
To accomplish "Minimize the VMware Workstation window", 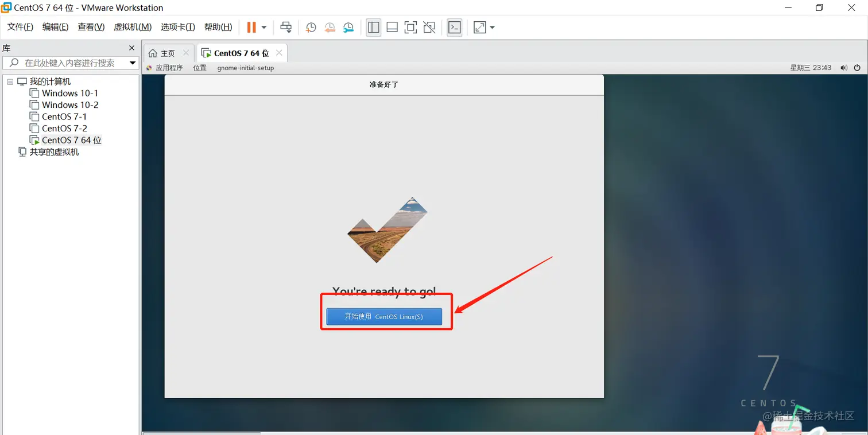I will click(787, 7).
